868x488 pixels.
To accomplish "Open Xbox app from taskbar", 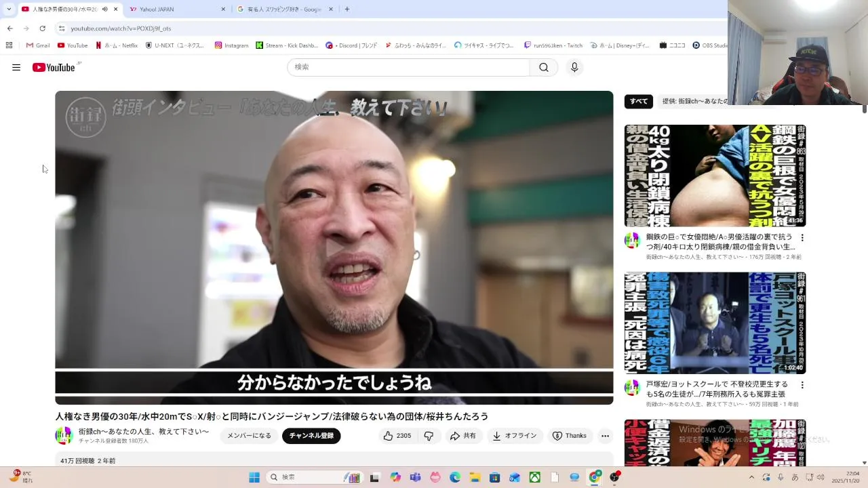I will [535, 477].
